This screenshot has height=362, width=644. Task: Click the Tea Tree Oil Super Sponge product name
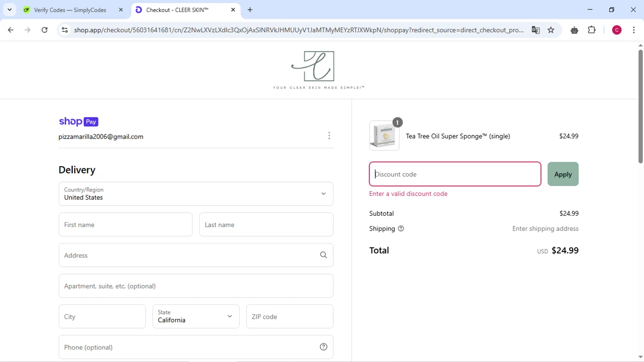click(x=458, y=136)
